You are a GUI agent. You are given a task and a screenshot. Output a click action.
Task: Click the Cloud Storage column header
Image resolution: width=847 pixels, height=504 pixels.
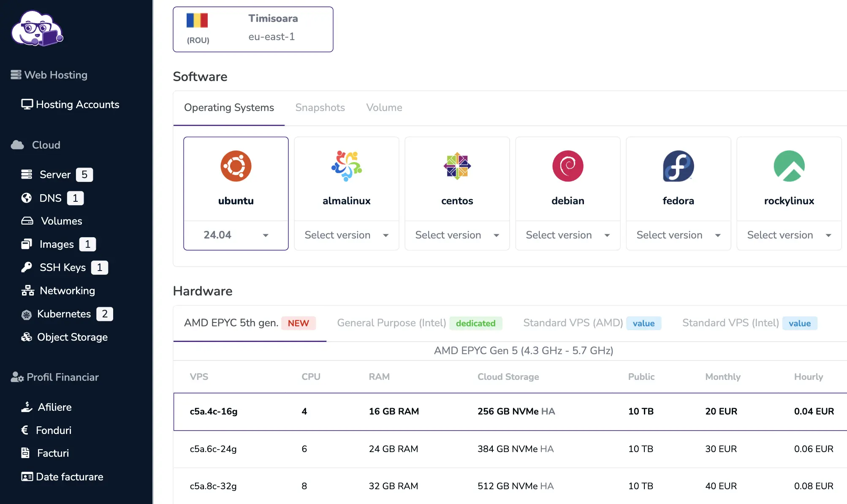tap(508, 377)
